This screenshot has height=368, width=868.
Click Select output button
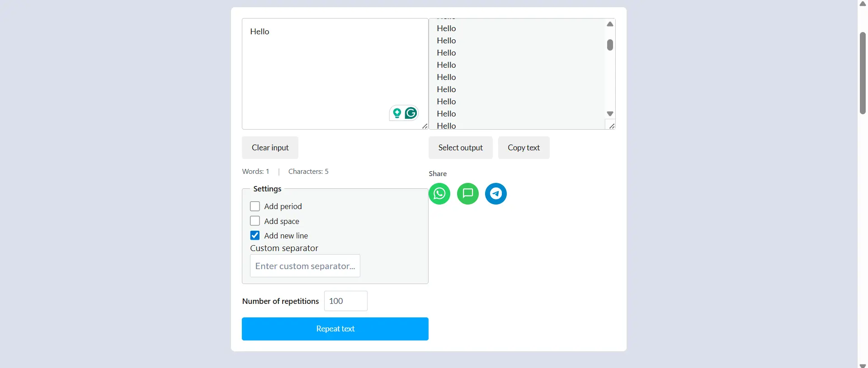[460, 148]
